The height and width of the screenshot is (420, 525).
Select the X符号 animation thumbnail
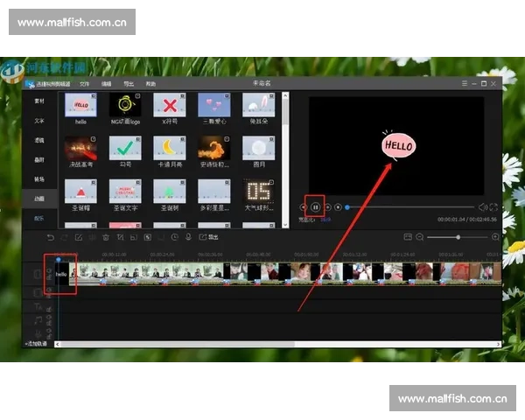coord(169,106)
